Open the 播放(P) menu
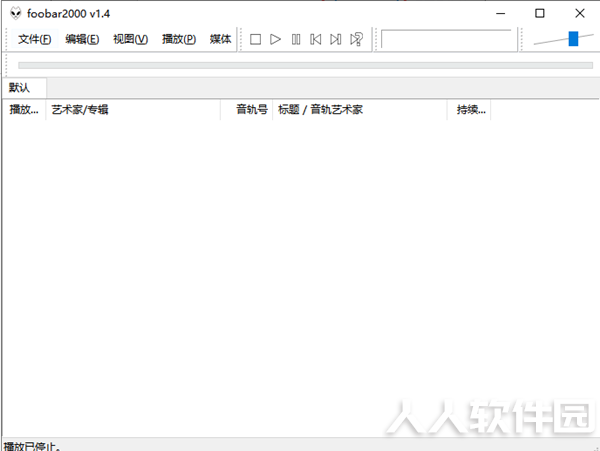The width and height of the screenshot is (600, 451). coord(179,39)
